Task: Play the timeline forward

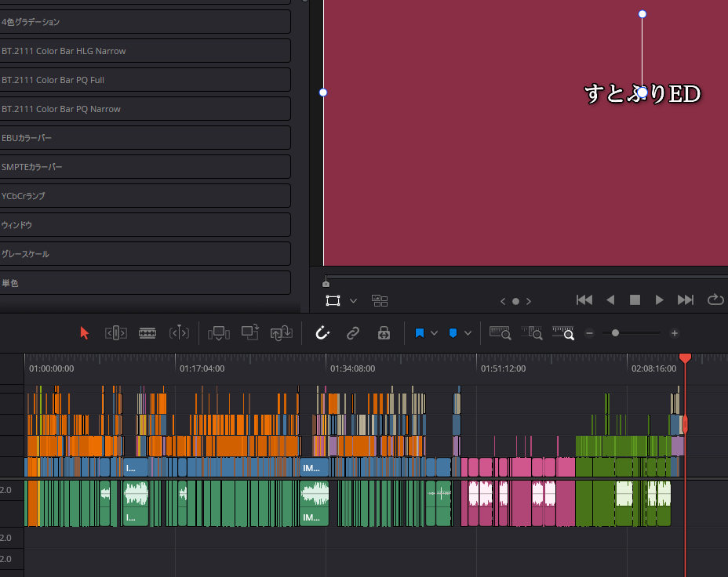Action: pyautogui.click(x=659, y=300)
